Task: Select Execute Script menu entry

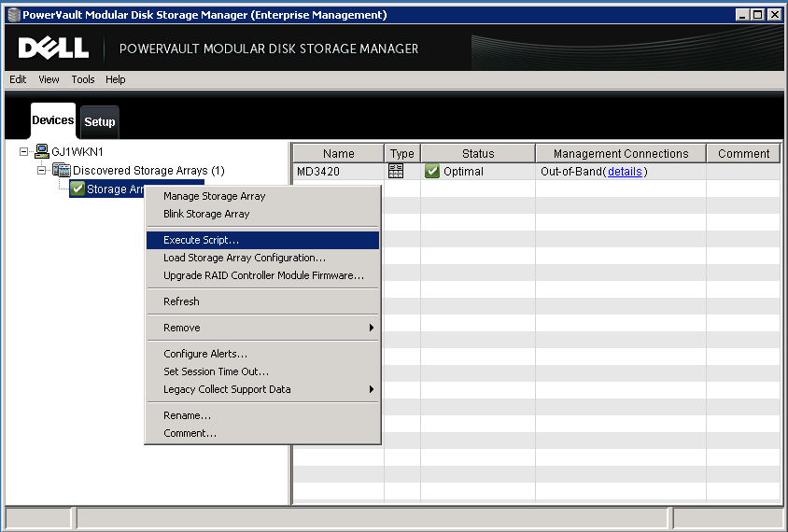Action: pyautogui.click(x=263, y=240)
